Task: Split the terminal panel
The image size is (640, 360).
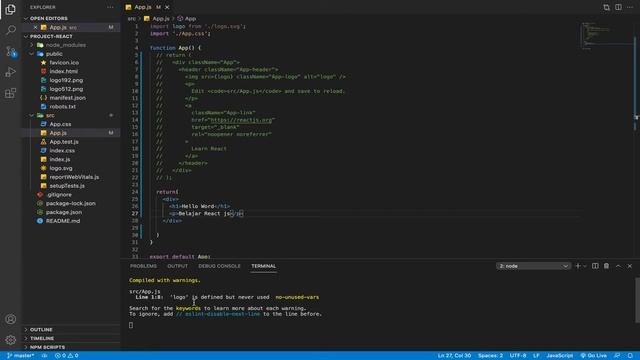Action: point(595,266)
